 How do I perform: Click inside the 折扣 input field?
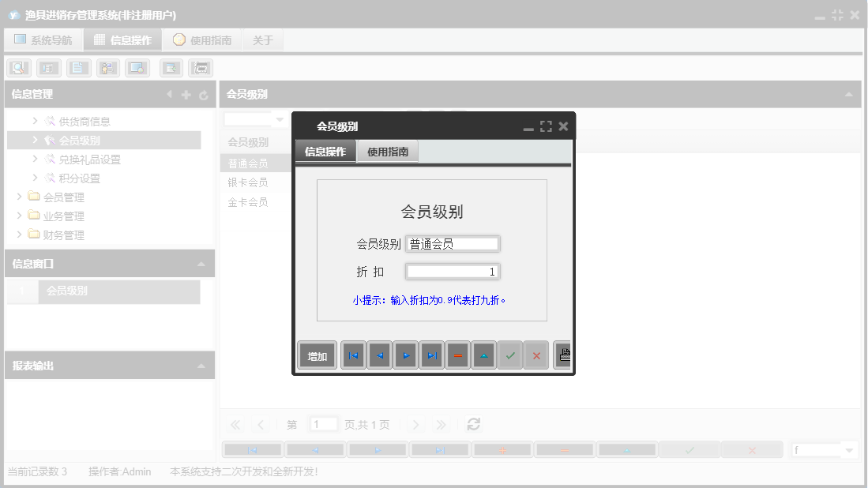[x=452, y=271]
